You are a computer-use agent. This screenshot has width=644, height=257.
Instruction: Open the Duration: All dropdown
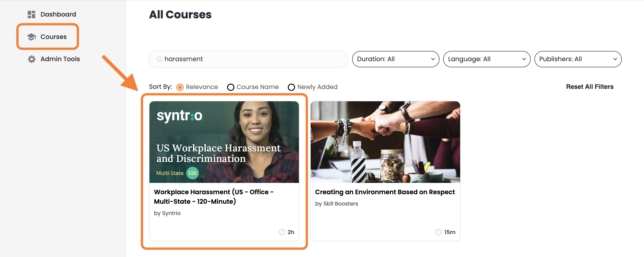[x=396, y=59]
